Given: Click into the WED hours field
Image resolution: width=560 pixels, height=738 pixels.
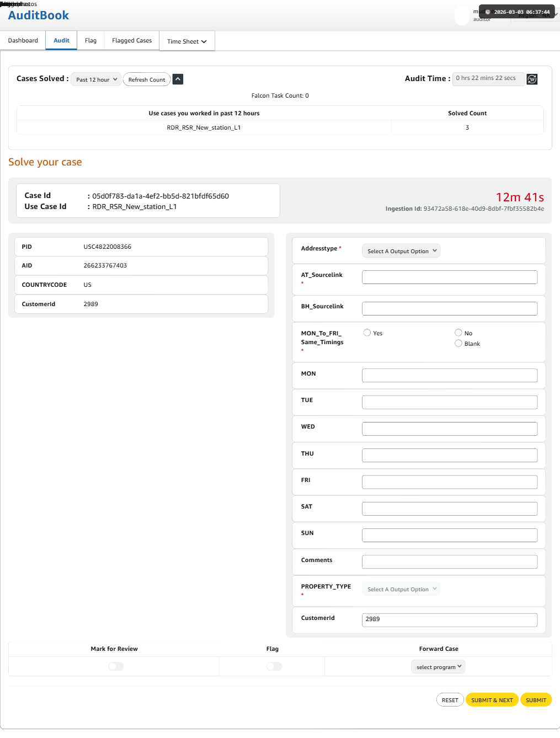Looking at the screenshot, I should click(x=450, y=429).
